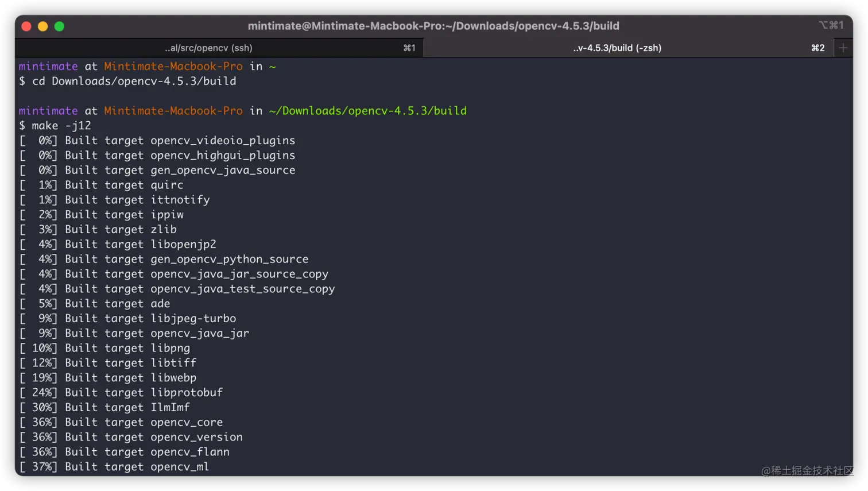Click the ⌘1 shortcut label on ssh tab
868x491 pixels.
click(x=409, y=48)
